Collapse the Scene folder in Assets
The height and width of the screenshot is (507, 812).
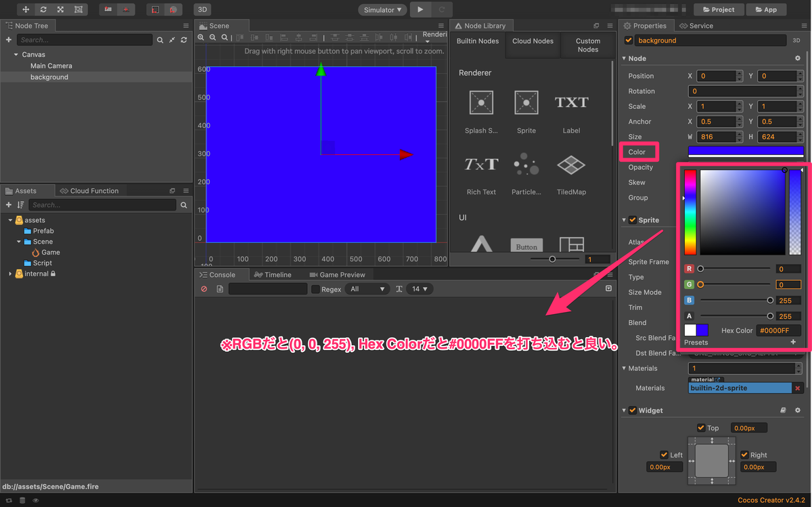tap(19, 242)
